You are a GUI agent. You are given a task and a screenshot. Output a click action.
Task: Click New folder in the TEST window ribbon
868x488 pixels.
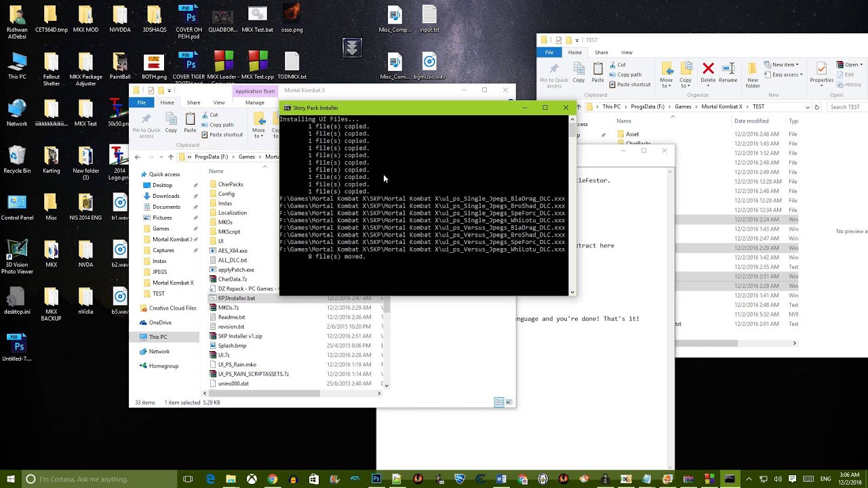point(753,75)
